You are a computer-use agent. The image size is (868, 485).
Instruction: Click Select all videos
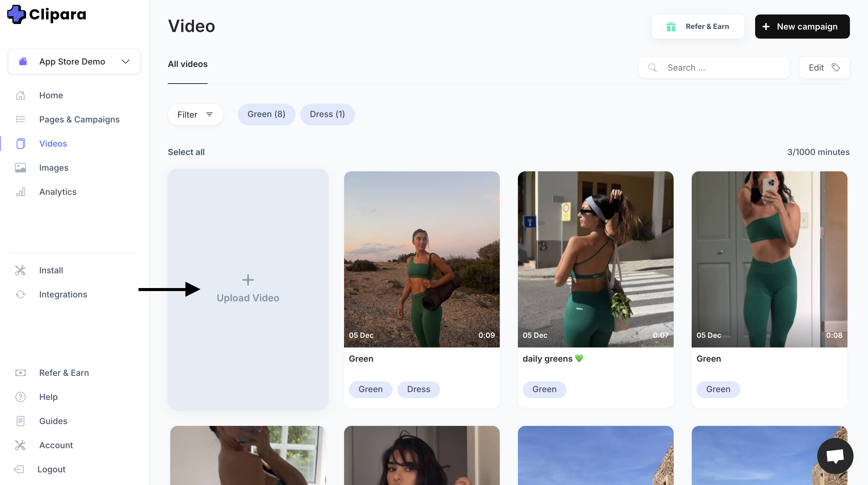coord(186,152)
